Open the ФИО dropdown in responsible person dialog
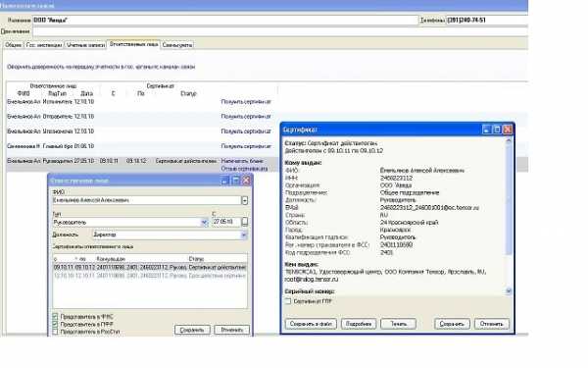 click(x=244, y=200)
